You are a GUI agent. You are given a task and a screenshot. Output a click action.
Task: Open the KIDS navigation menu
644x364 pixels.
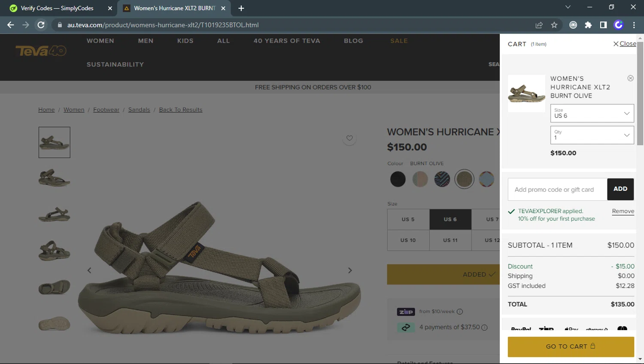[x=185, y=41]
